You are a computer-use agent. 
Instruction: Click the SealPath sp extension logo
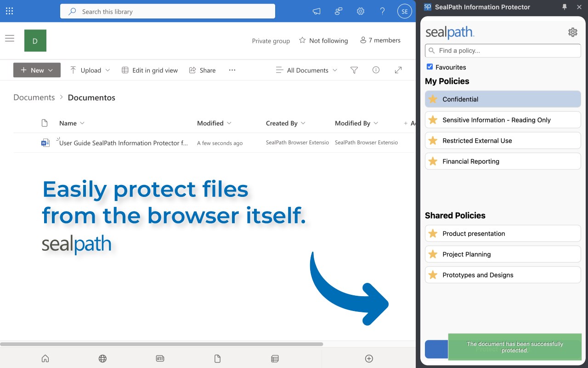[x=427, y=7]
